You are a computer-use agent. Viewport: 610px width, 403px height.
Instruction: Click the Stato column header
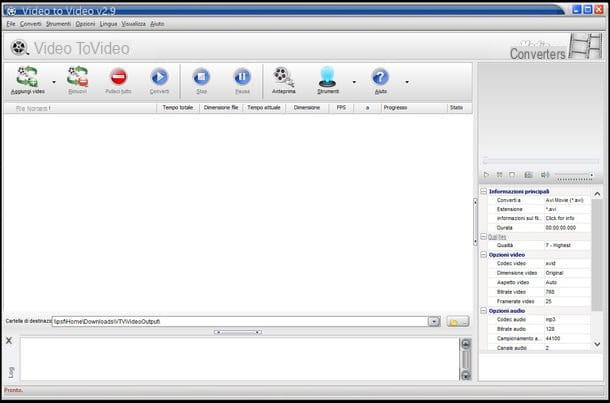click(459, 108)
